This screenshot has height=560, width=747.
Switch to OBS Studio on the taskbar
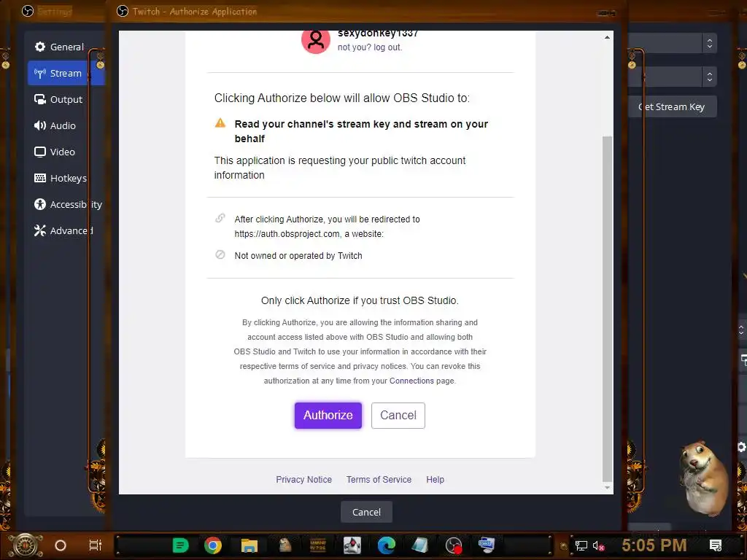point(454,545)
